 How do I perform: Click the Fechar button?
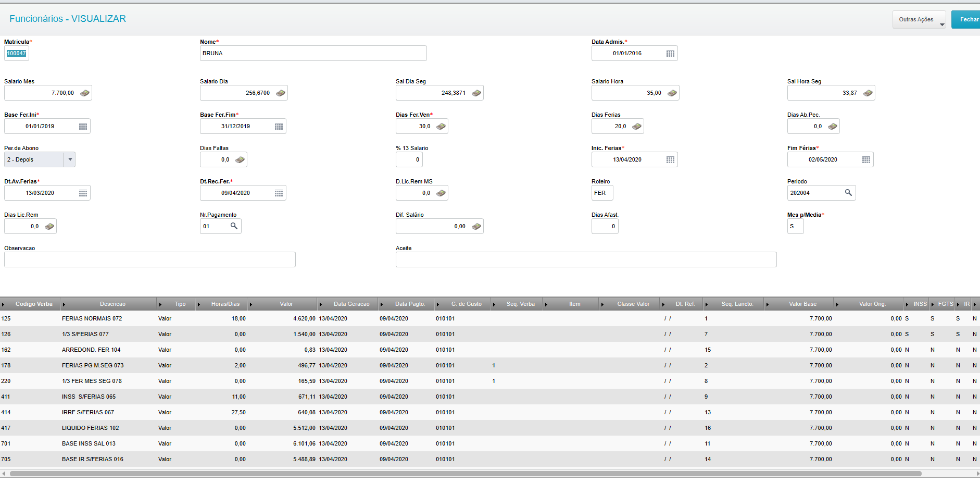[968, 20]
